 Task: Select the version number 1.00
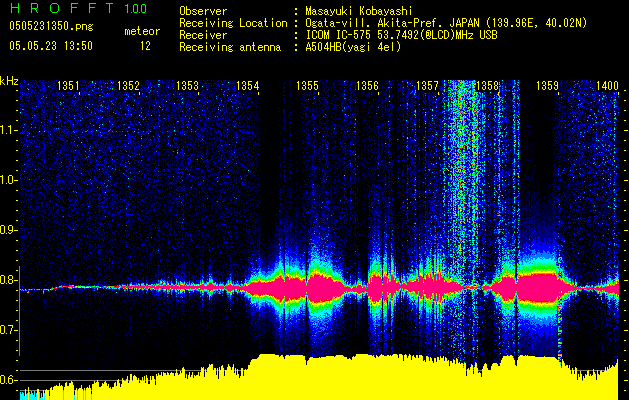[x=136, y=8]
